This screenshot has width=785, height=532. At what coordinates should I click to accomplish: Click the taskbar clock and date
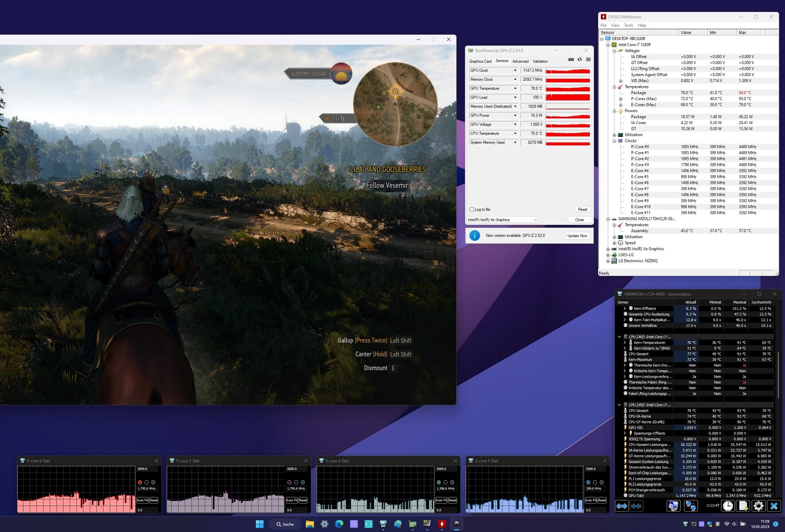pyautogui.click(x=761, y=524)
